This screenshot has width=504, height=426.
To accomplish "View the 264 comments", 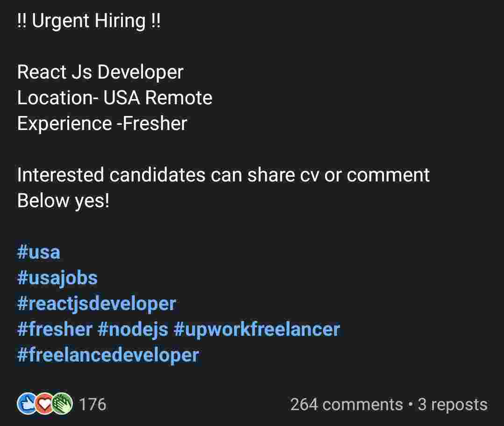I will point(346,404).
